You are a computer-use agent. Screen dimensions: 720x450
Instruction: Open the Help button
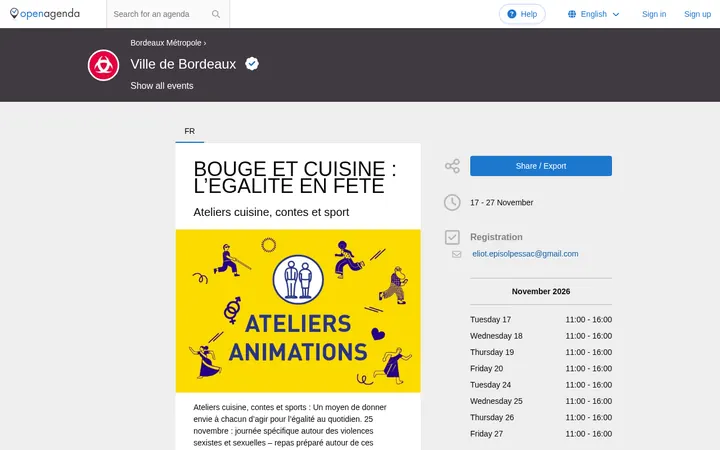pyautogui.click(x=522, y=14)
